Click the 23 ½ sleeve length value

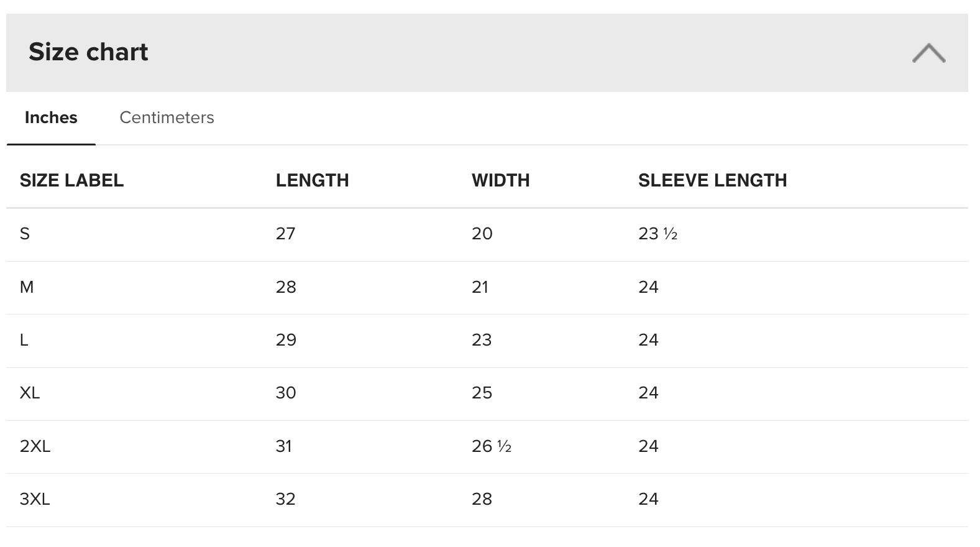(x=657, y=234)
